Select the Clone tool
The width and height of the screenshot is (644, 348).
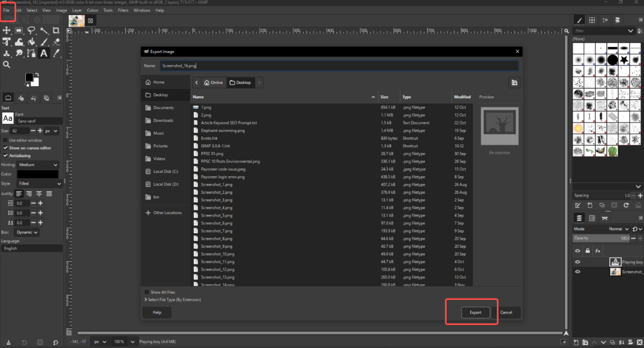[6, 53]
